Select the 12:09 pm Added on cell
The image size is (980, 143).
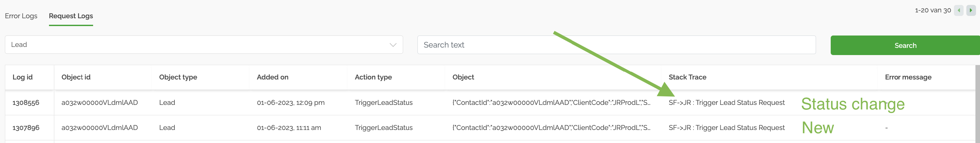point(291,102)
